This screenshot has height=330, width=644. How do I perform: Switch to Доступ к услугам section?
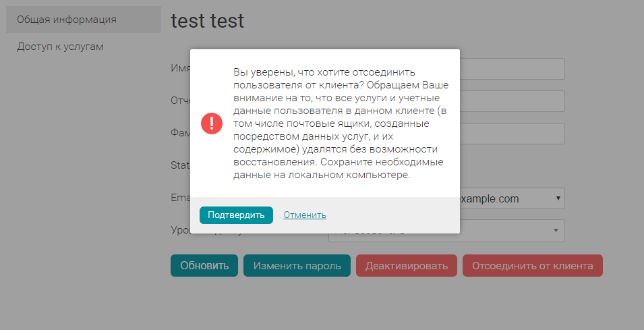point(60,47)
